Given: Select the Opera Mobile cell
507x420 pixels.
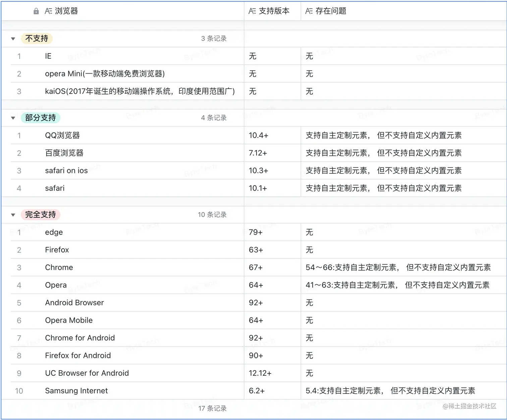Looking at the screenshot, I should tap(127, 320).
